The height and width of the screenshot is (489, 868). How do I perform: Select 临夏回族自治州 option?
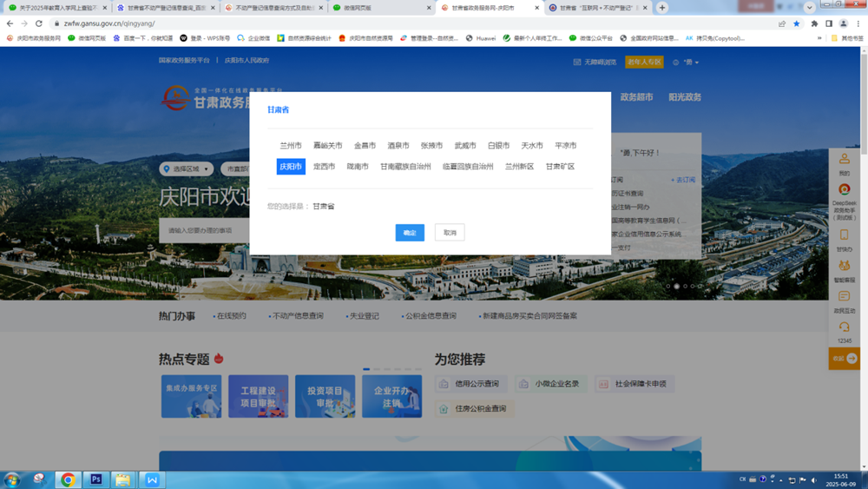(468, 166)
